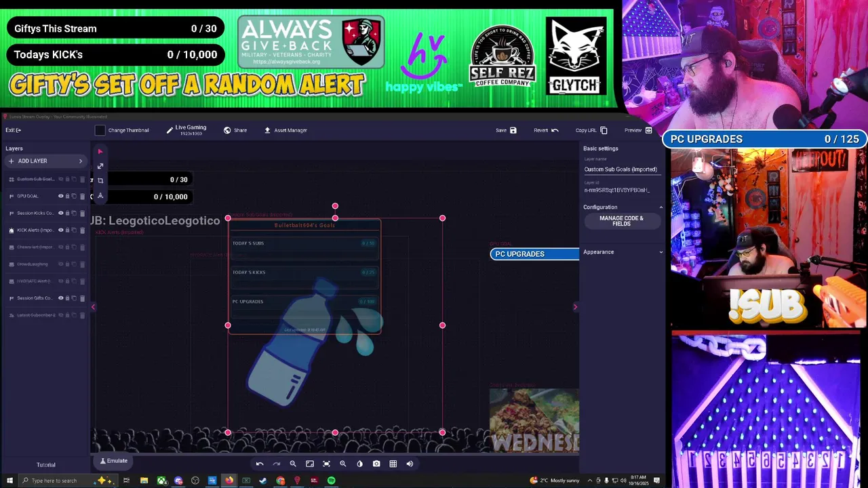Image resolution: width=868 pixels, height=488 pixels.
Task: Toggle lock on Session Gifts layer
Action: (x=67, y=298)
